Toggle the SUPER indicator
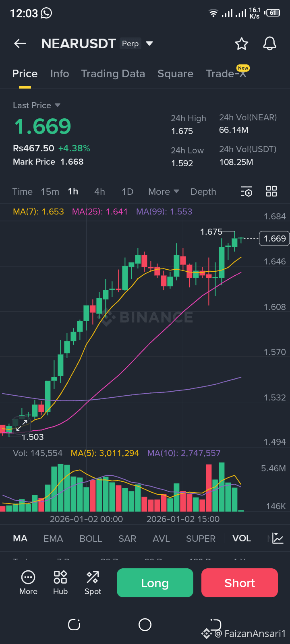Image resolution: width=290 pixels, height=644 pixels. pos(201,539)
